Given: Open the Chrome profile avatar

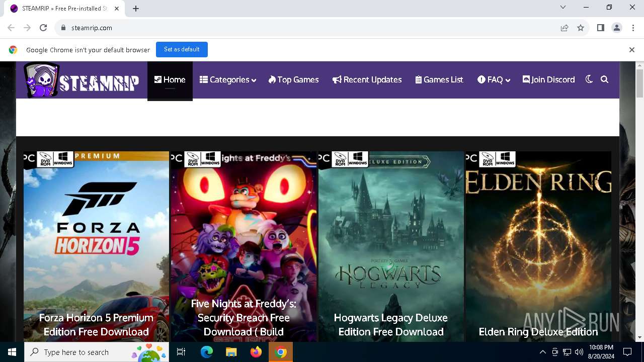Looking at the screenshot, I should [x=617, y=28].
